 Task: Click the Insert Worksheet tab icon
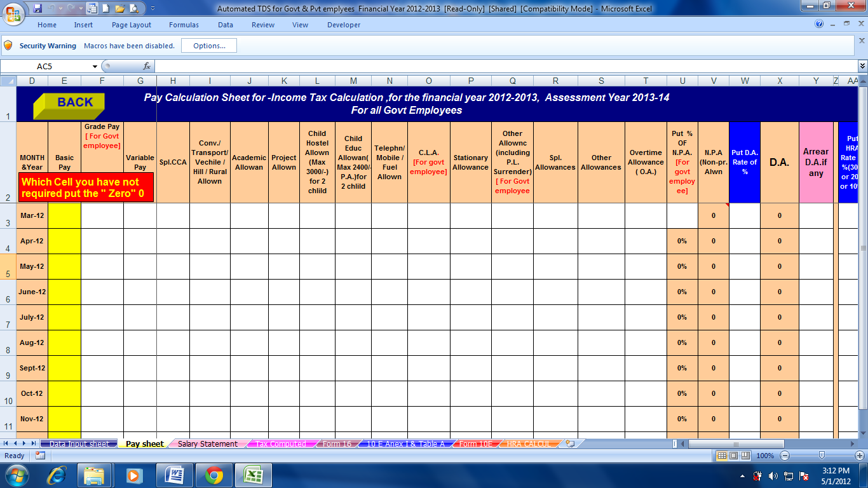[571, 444]
